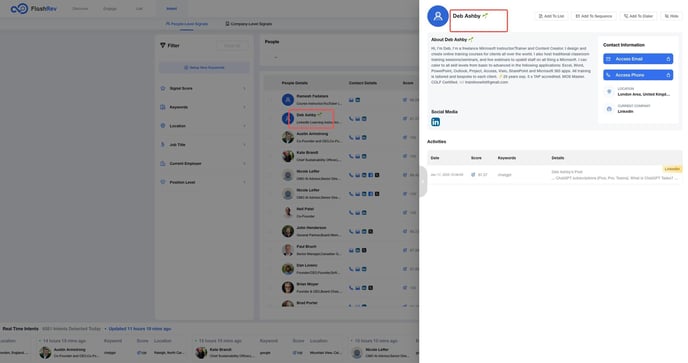Open the List item in top navigation
The image size is (688, 363).
click(x=139, y=9)
